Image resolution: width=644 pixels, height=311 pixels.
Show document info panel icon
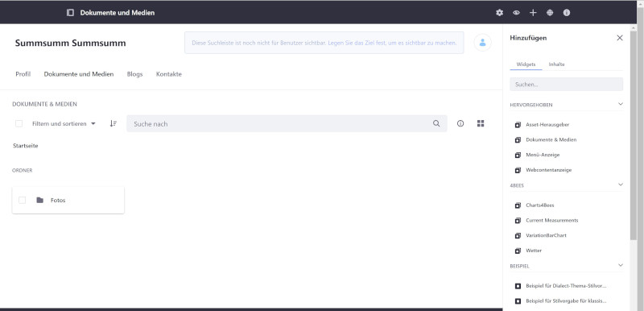point(460,123)
